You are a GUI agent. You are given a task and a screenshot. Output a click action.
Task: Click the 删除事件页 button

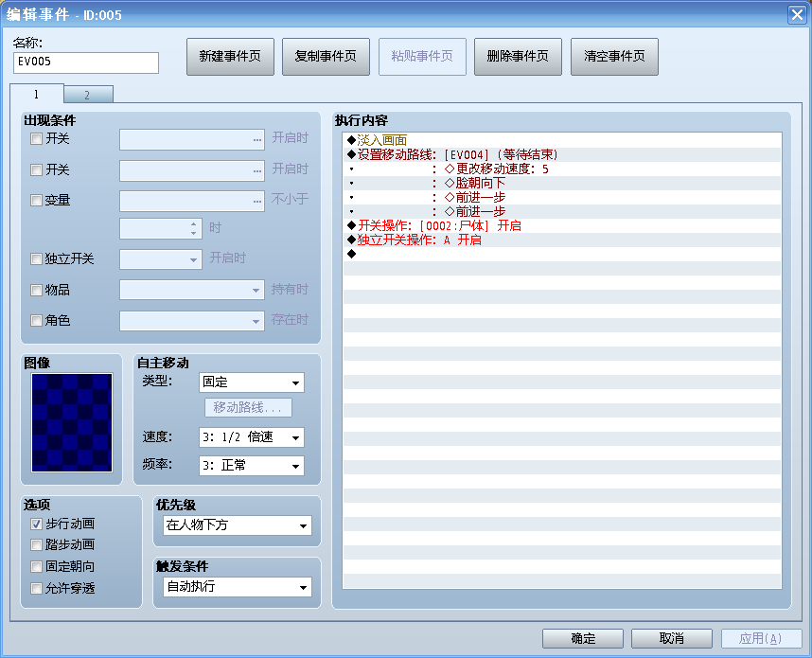[518, 57]
